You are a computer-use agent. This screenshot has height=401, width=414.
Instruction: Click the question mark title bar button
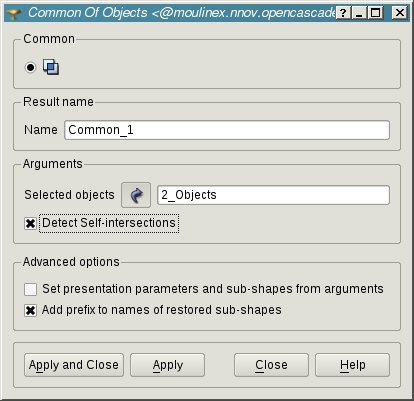click(x=343, y=13)
